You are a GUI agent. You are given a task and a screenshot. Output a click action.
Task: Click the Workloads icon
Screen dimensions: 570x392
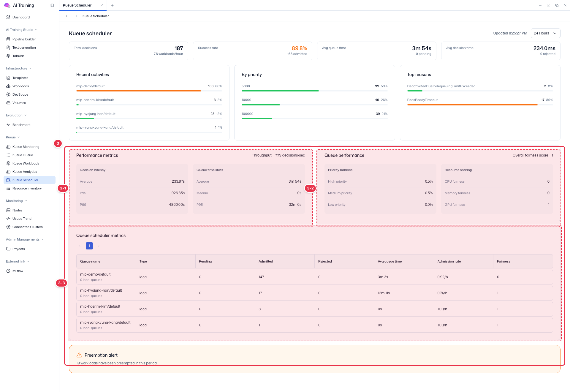8,86
